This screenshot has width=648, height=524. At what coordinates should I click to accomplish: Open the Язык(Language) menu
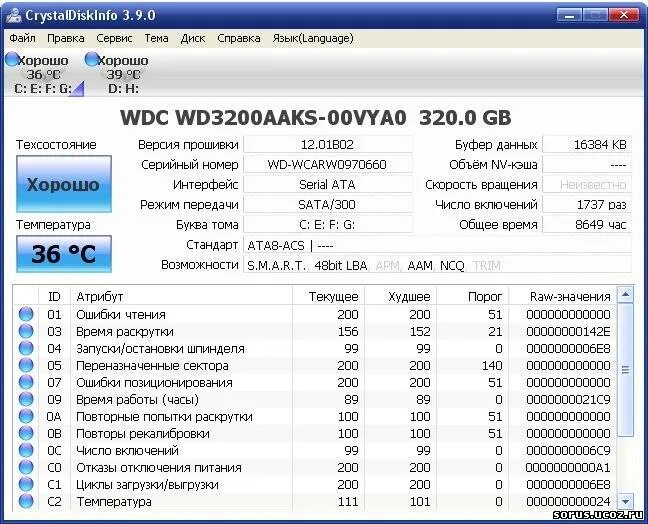coord(313,38)
